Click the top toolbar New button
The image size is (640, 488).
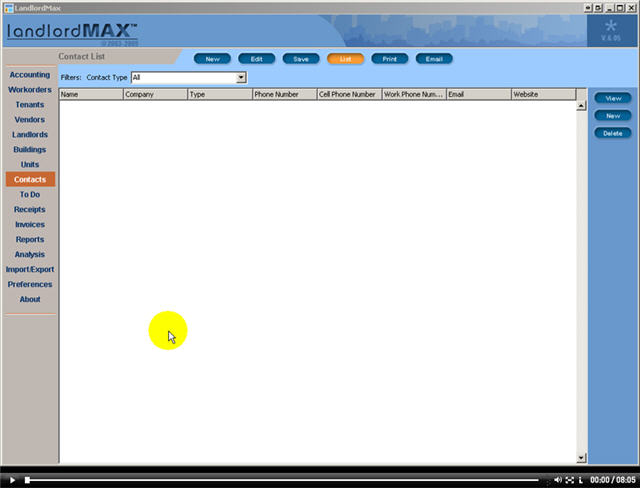point(212,59)
